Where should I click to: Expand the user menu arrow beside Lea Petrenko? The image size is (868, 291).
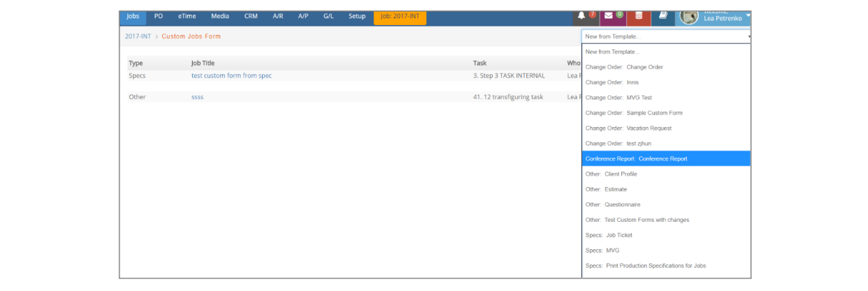pos(748,15)
